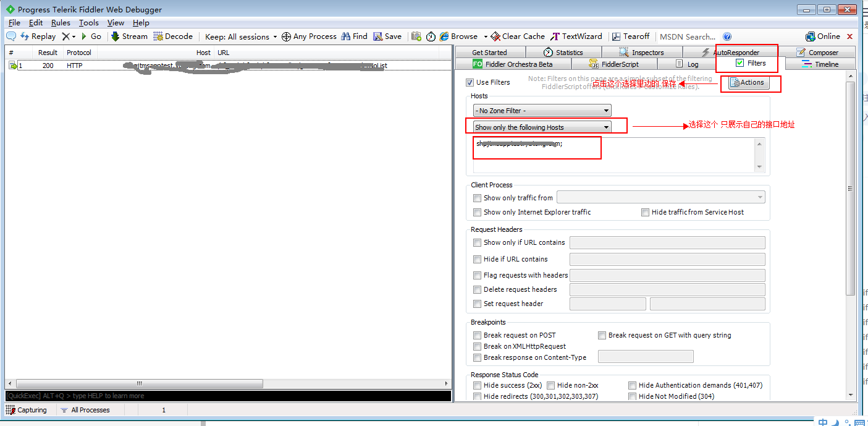The image size is (868, 426).
Task: Switch to the Log tab
Action: pyautogui.click(x=687, y=64)
